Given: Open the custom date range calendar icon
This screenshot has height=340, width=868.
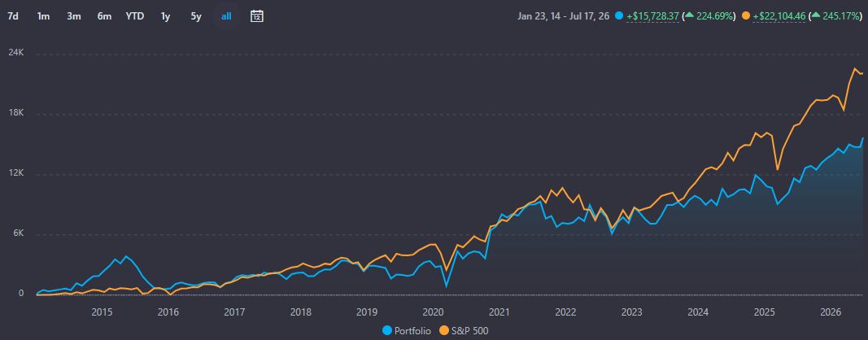Looking at the screenshot, I should coord(256,16).
